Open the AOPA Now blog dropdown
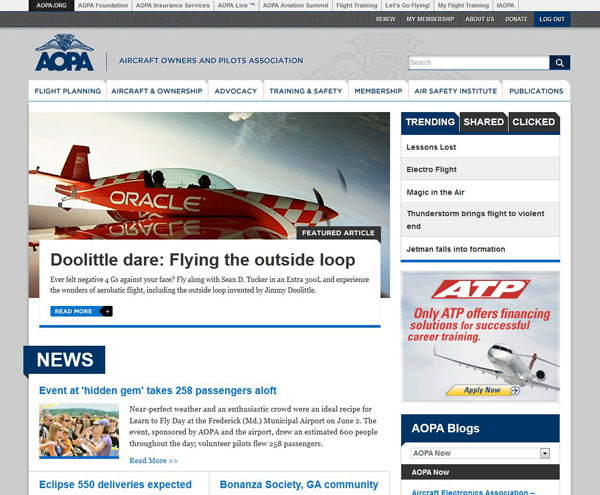600x495 pixels. click(545, 453)
